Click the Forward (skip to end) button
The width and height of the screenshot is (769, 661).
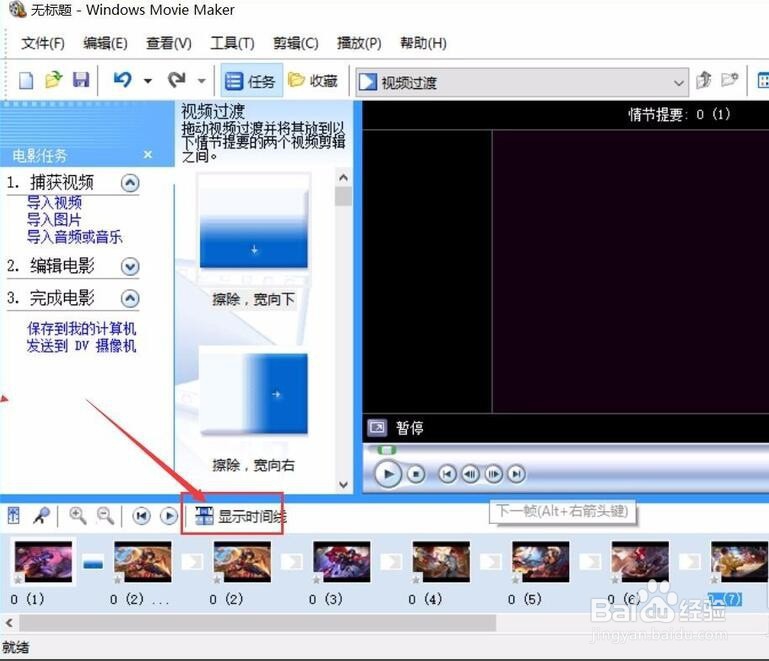click(516, 474)
